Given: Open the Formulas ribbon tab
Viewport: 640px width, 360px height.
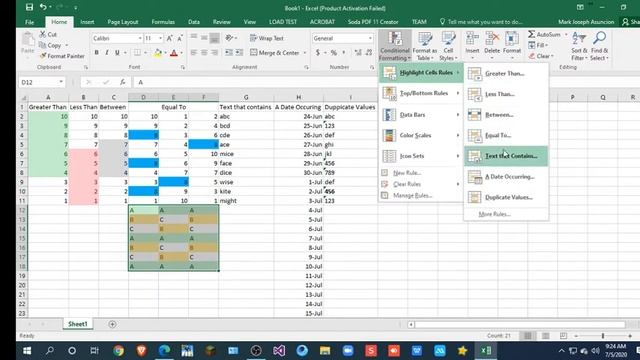Looking at the screenshot, I should (x=163, y=22).
